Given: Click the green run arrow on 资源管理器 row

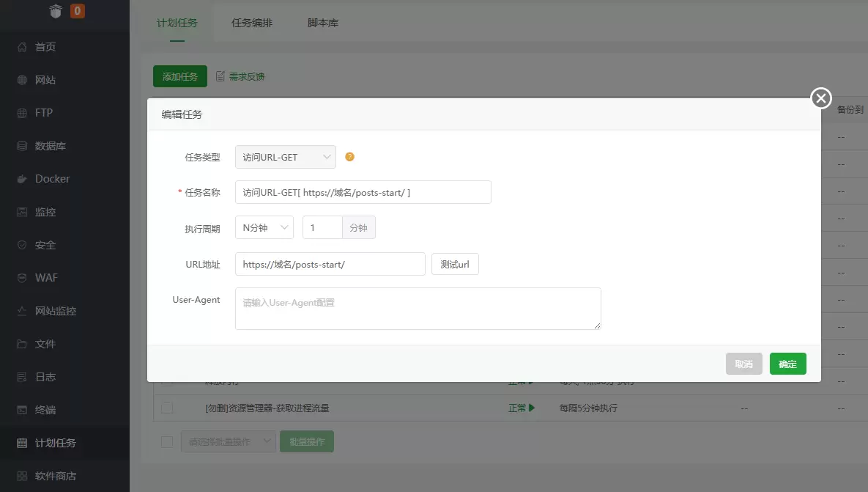Looking at the screenshot, I should 532,408.
